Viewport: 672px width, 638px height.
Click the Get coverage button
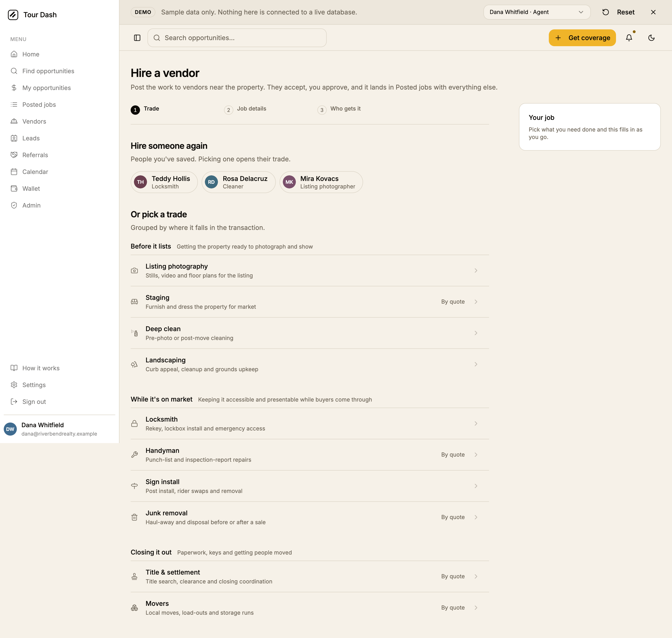[x=582, y=38]
